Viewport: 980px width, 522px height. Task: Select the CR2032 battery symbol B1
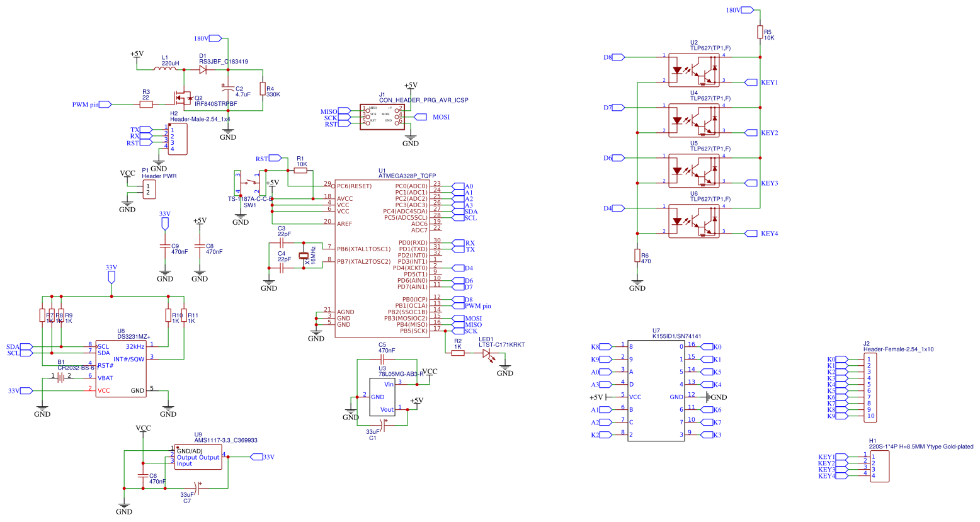[x=60, y=378]
